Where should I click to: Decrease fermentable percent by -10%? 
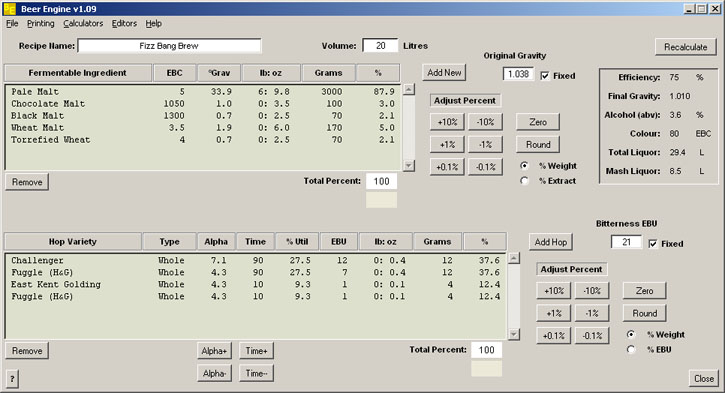pyautogui.click(x=485, y=122)
